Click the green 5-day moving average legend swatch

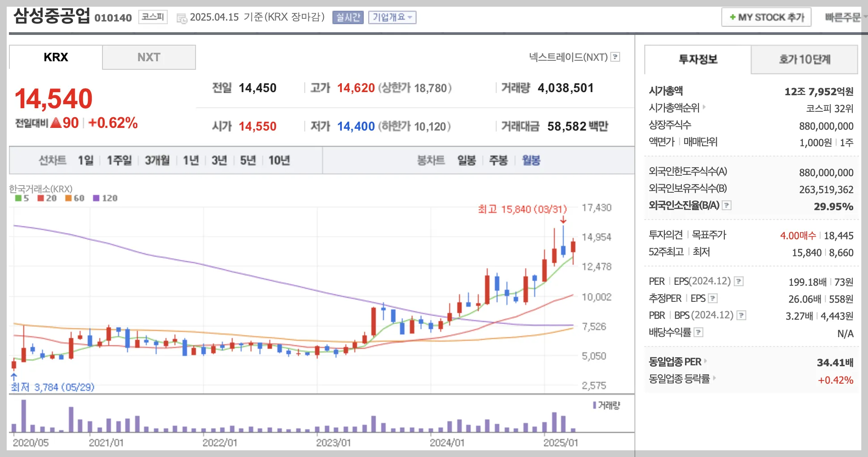[x=18, y=198]
